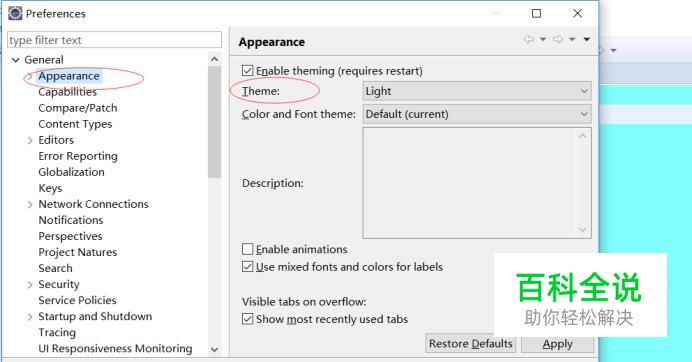Toggle Use mixed fonts and colors
The width and height of the screenshot is (692, 362).
click(248, 267)
